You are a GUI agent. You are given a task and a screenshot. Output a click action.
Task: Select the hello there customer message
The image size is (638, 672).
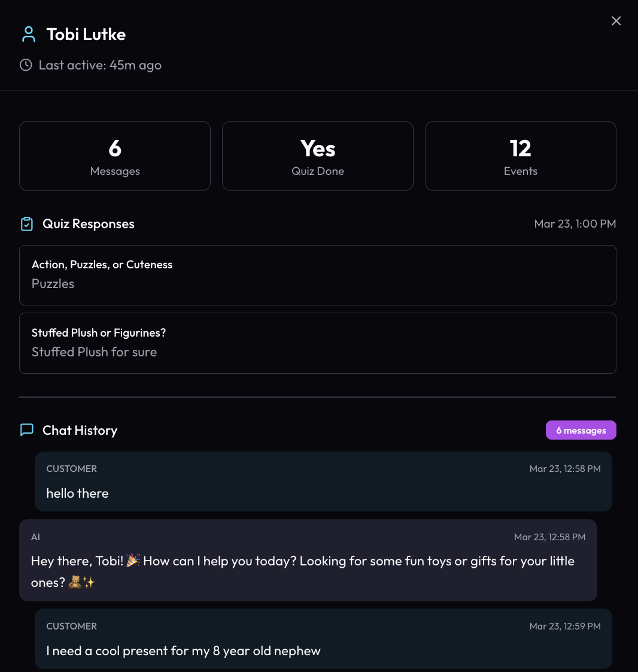coord(323,482)
